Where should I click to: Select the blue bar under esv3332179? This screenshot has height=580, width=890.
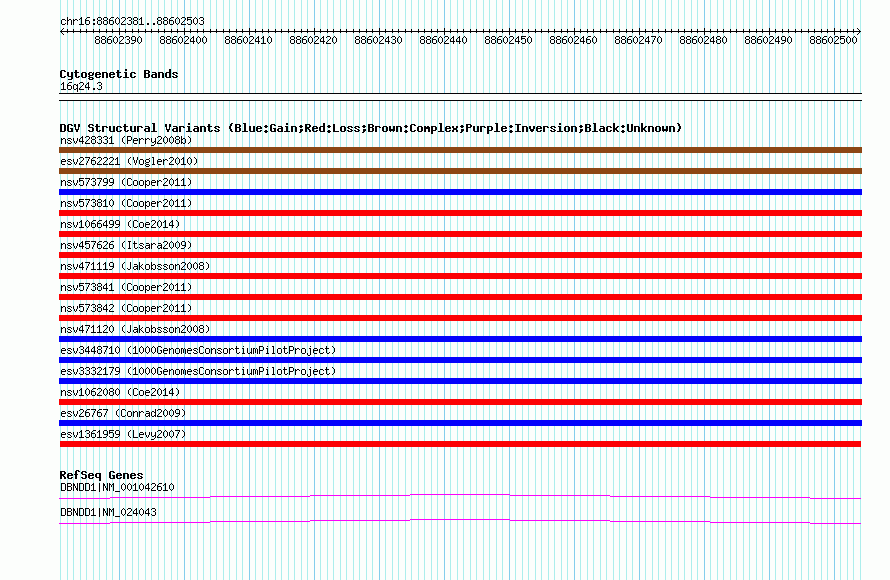(460, 381)
